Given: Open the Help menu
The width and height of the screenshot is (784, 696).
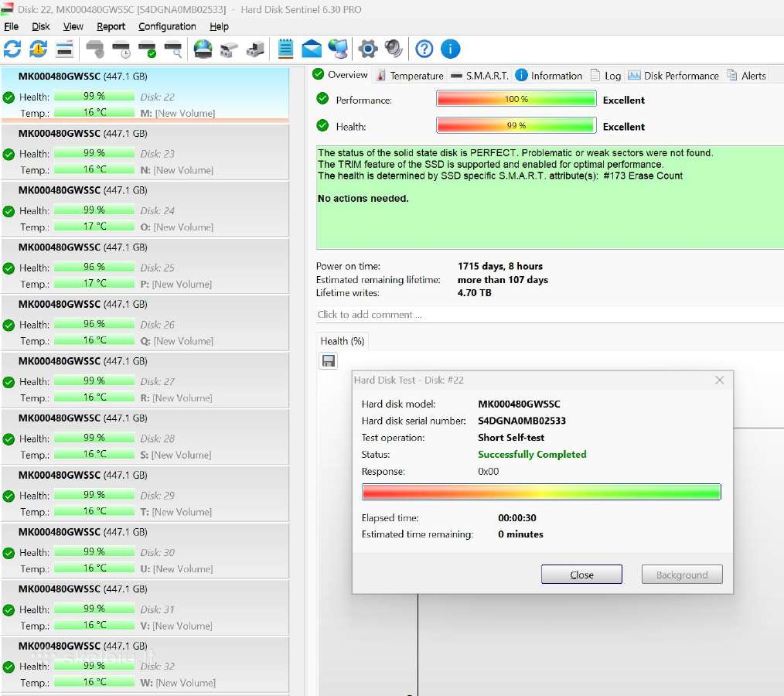Looking at the screenshot, I should (x=219, y=26).
